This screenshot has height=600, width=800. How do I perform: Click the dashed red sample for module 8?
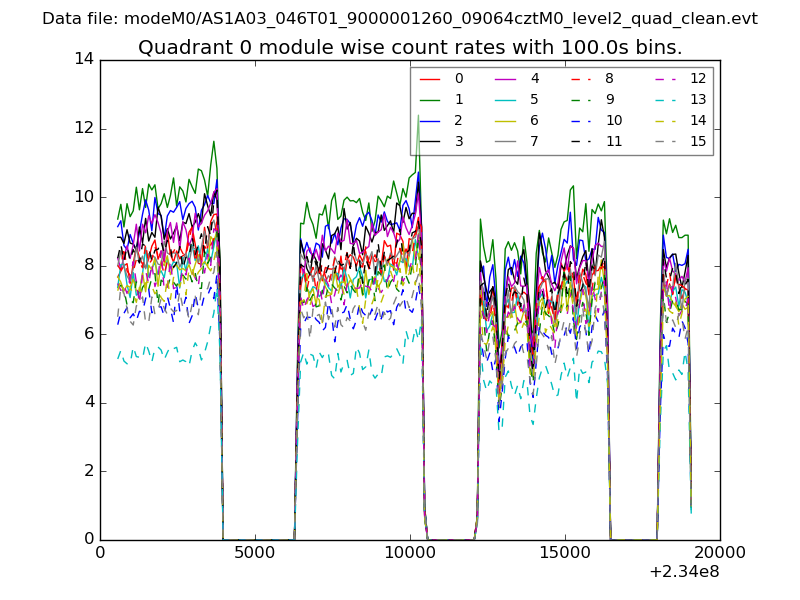580,78
